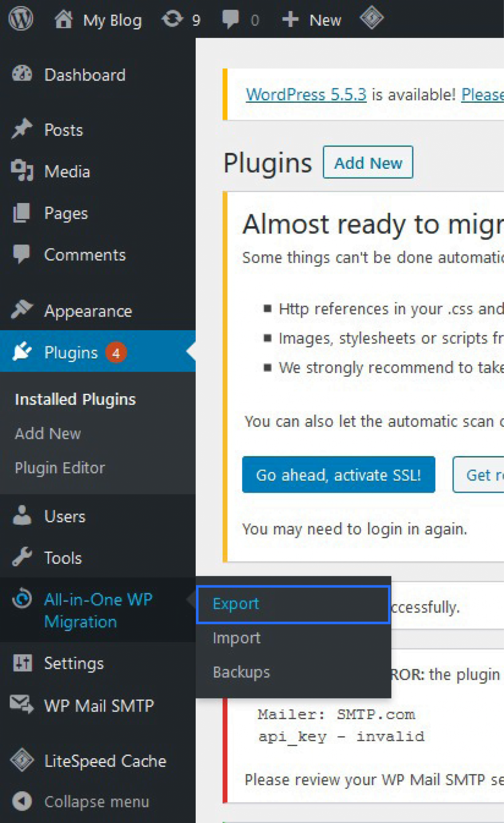Viewport: 504px width, 823px height.
Task: Click the Tools wrench icon
Action: click(22, 557)
